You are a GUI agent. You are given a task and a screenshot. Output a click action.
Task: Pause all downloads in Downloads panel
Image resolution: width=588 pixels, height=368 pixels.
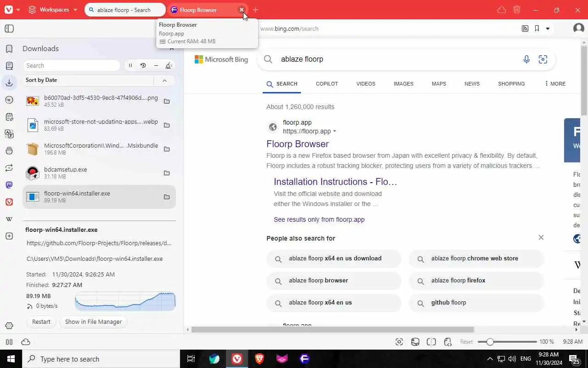tap(130, 65)
